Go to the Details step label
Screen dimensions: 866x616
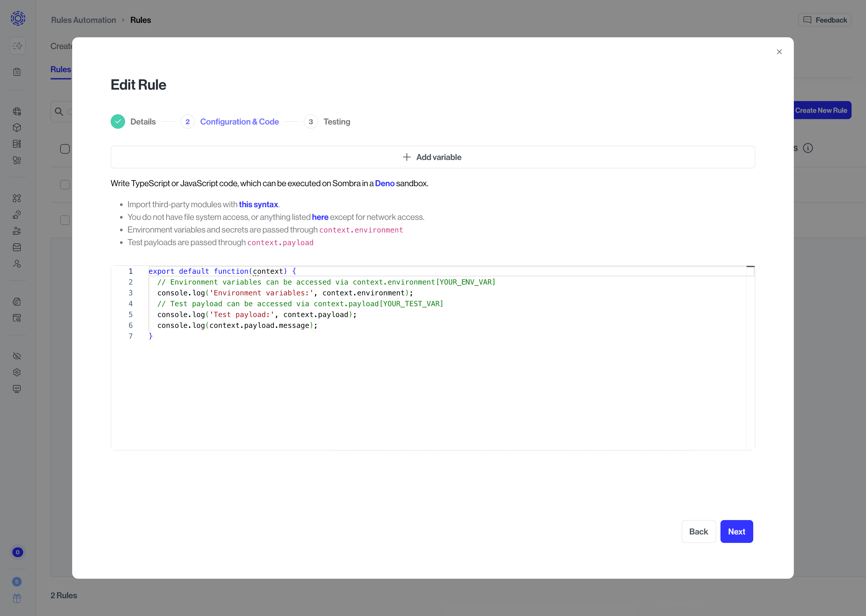(143, 122)
